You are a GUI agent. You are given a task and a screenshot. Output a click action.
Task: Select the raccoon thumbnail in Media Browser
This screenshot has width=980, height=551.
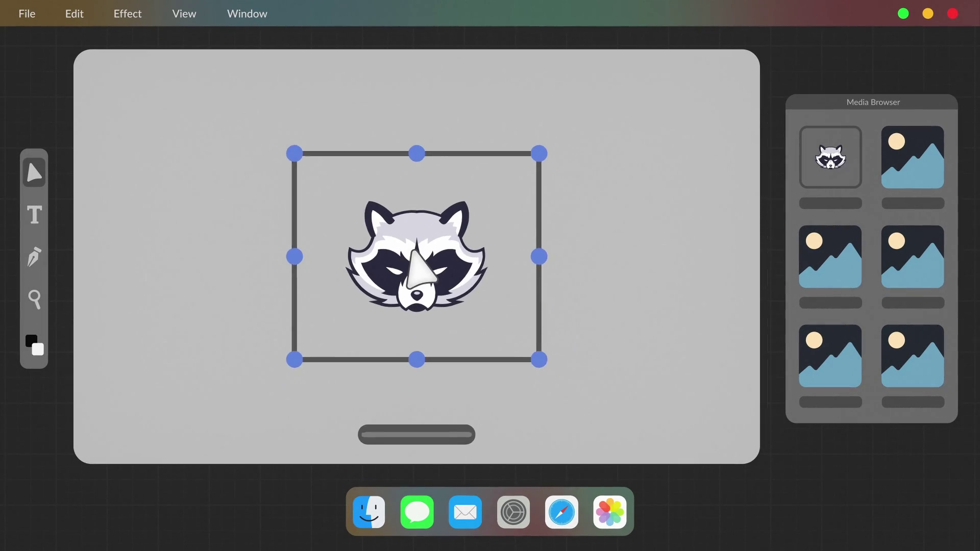[x=830, y=157]
